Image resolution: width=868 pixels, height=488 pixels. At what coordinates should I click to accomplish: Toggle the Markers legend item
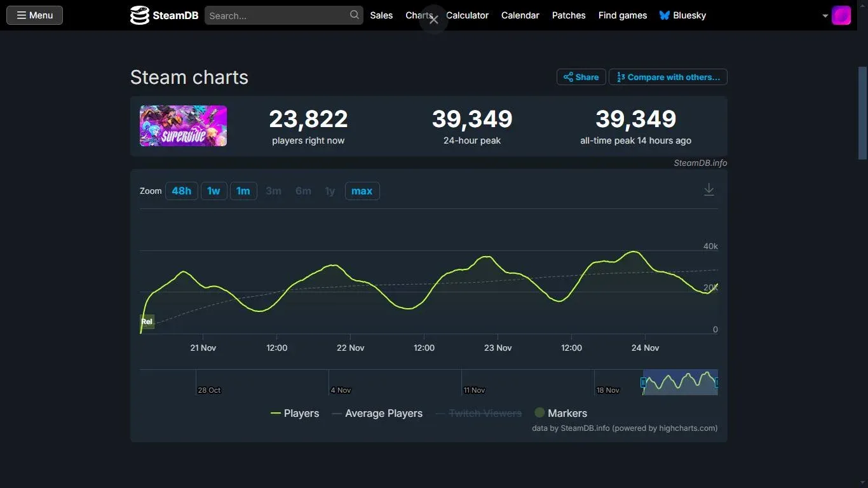pyautogui.click(x=560, y=413)
